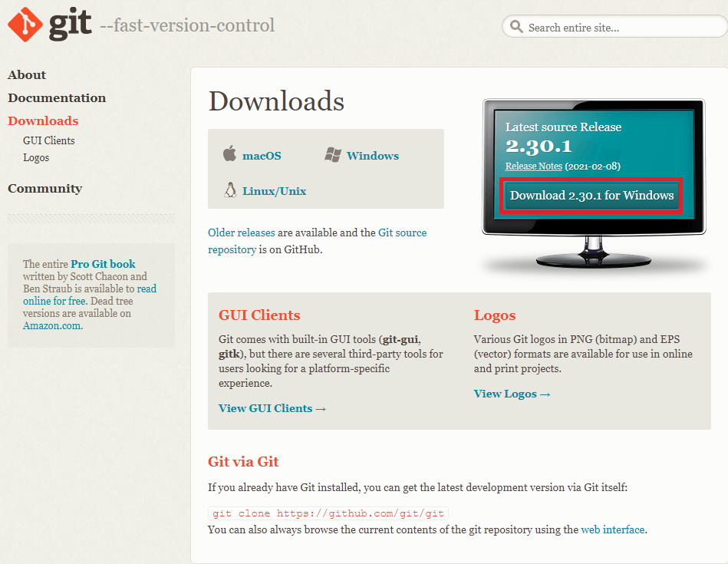Click the 2.30.1 version number

539,147
